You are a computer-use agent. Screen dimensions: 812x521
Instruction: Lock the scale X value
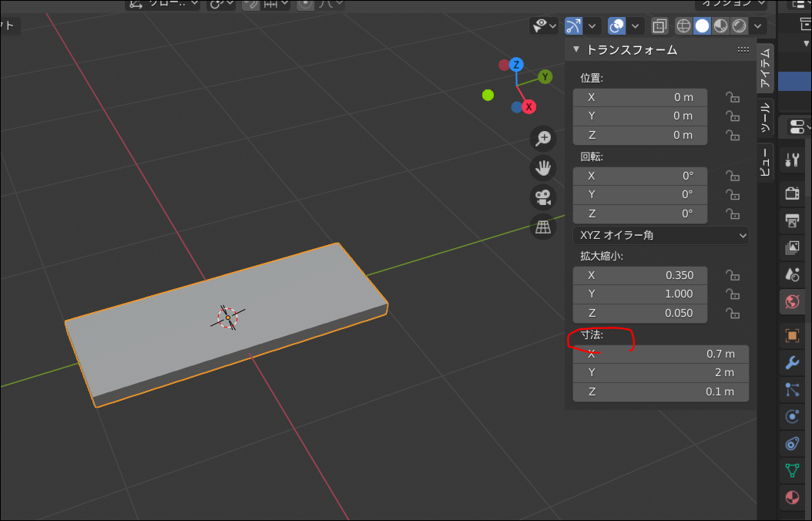tap(732, 275)
